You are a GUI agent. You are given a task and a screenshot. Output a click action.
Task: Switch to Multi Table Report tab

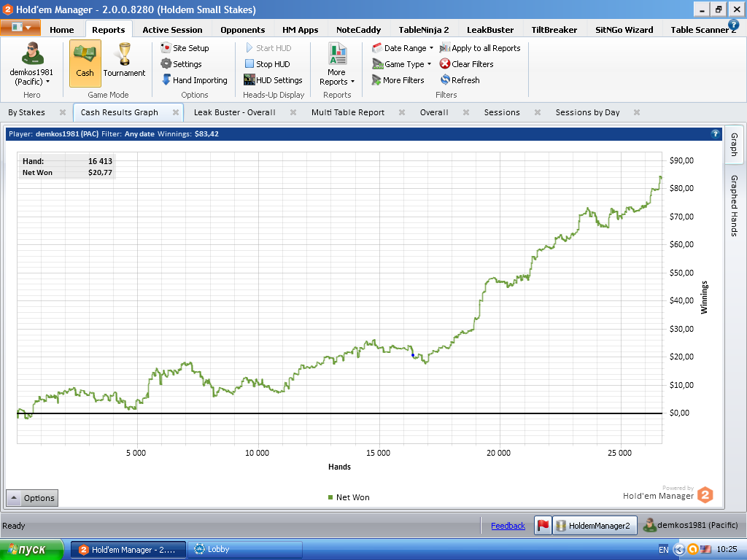(348, 112)
